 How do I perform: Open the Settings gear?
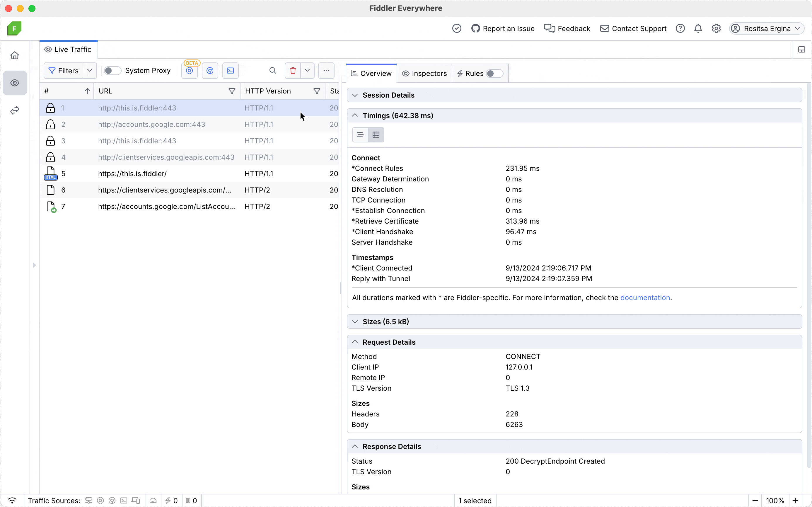click(716, 28)
